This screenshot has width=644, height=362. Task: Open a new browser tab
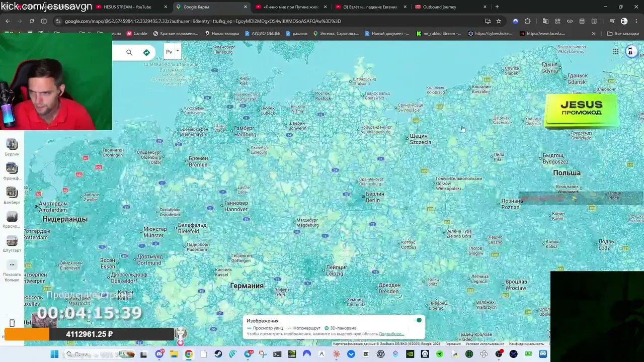pyautogui.click(x=497, y=7)
